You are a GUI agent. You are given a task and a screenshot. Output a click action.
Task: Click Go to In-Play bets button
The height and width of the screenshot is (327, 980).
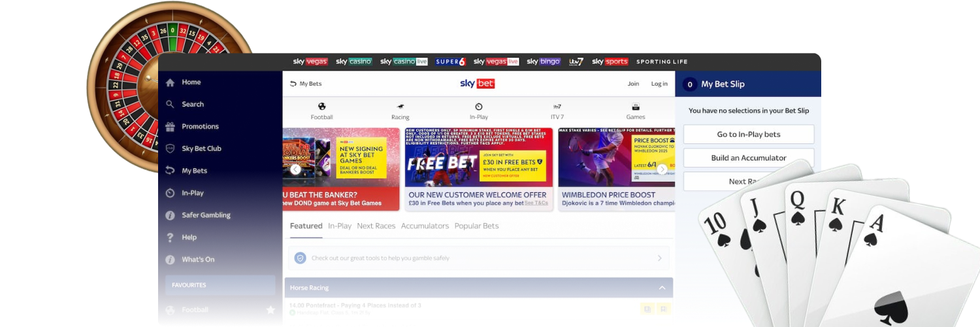click(x=749, y=134)
